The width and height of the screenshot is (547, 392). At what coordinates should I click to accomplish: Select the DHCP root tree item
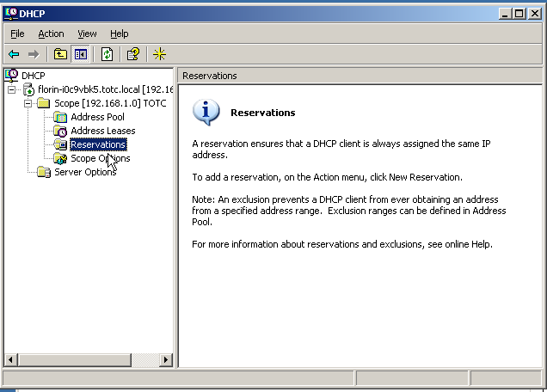click(x=34, y=76)
